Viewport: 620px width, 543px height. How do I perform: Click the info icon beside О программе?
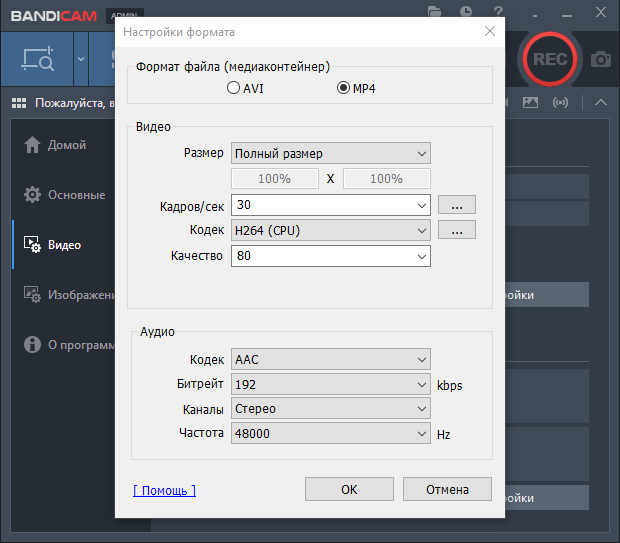32,344
